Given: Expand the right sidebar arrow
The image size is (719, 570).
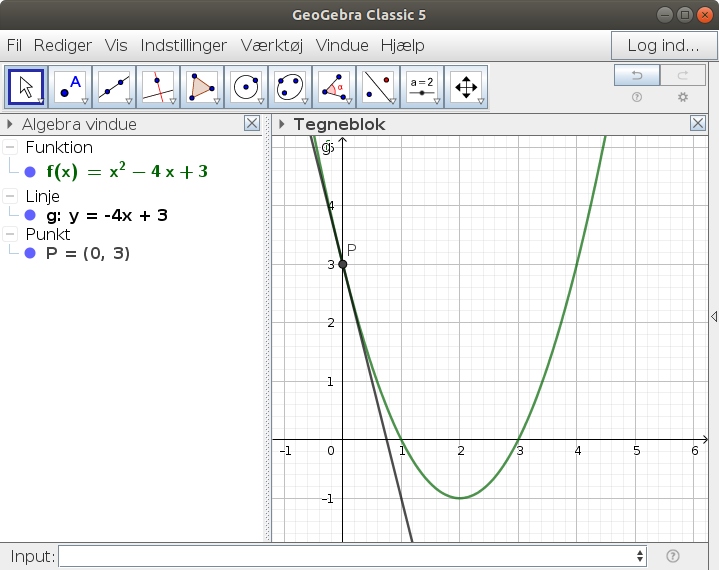Looking at the screenshot, I should point(714,316).
